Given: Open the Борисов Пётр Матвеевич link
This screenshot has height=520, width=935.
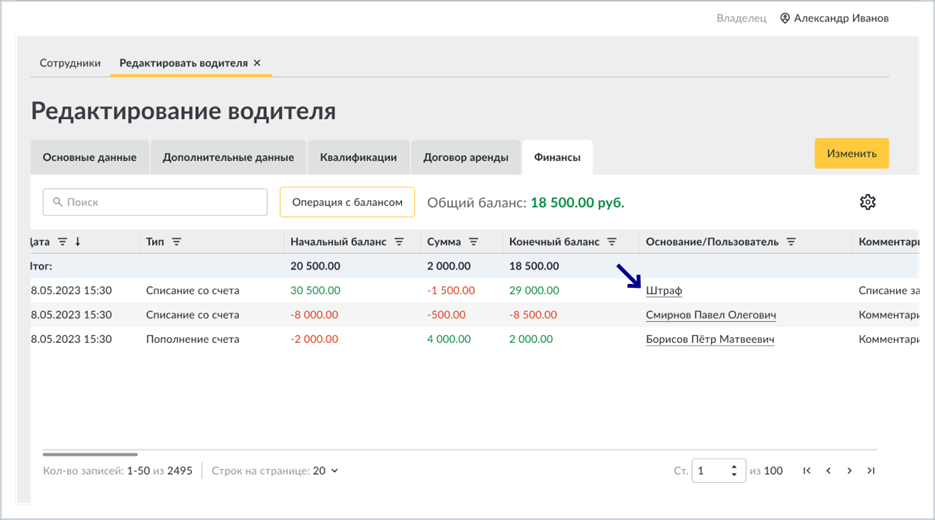Looking at the screenshot, I should point(710,339).
